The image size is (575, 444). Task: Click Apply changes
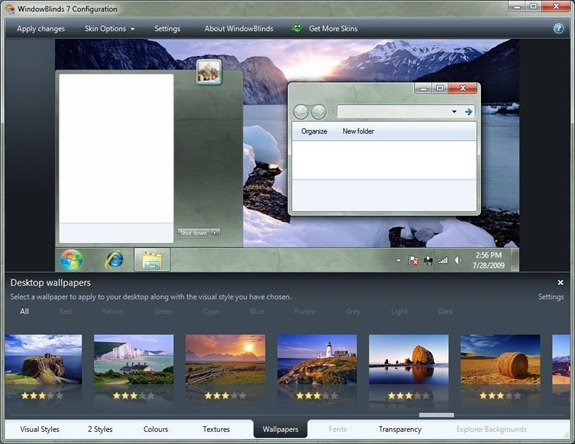pos(41,29)
